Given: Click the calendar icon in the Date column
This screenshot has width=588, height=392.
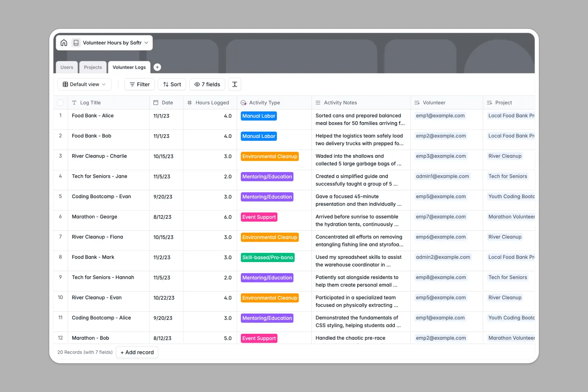Looking at the screenshot, I should pos(155,102).
